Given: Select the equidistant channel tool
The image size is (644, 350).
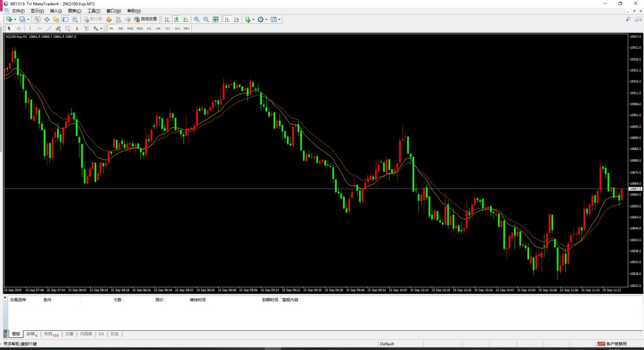Looking at the screenshot, I should click(x=58, y=29).
